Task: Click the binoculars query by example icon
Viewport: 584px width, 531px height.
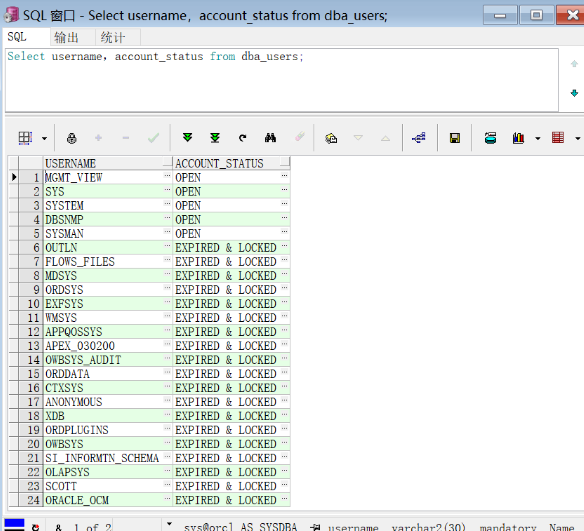Action: point(270,138)
